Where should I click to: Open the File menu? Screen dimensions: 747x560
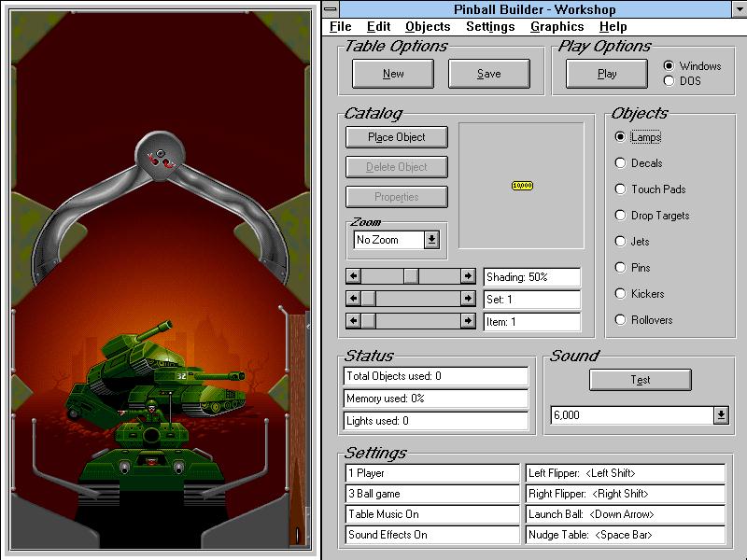[340, 27]
